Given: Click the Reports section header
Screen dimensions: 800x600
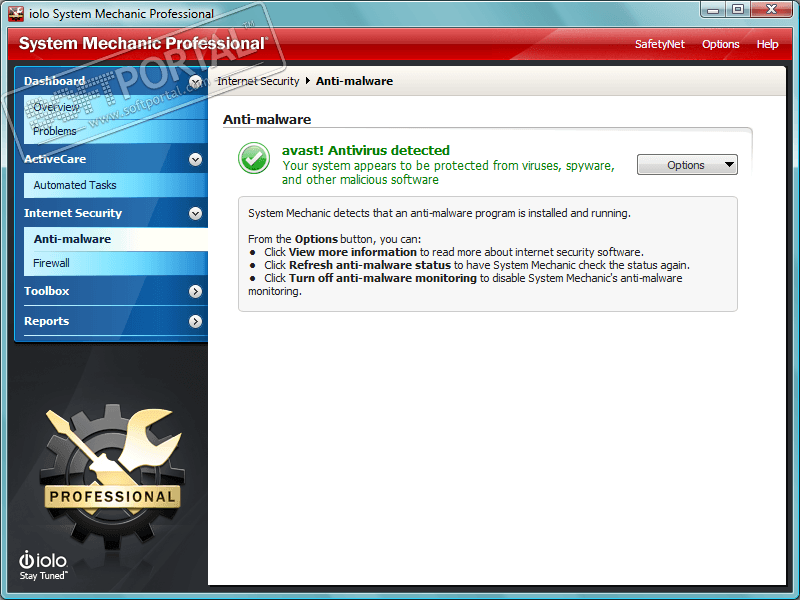Looking at the screenshot, I should pos(46,321).
